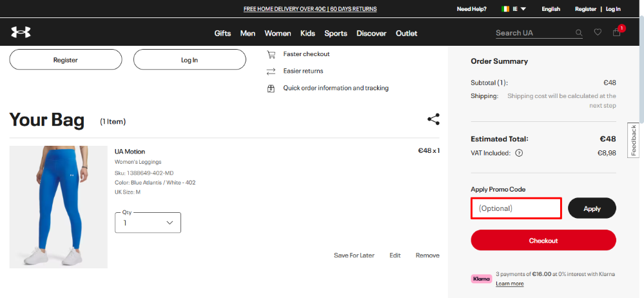This screenshot has height=298, width=644.
Task: Click the share bag icon
Action: pos(433,119)
